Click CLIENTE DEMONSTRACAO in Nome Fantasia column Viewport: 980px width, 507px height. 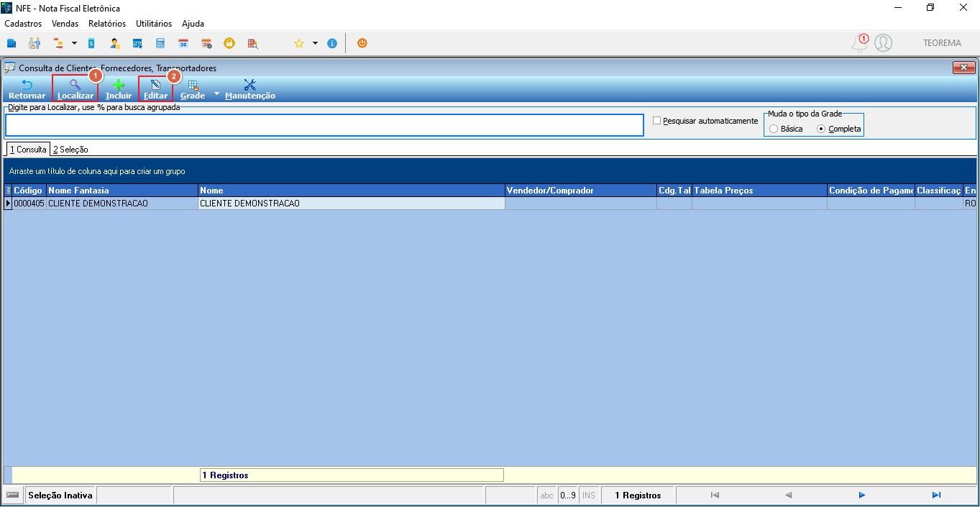click(122, 204)
